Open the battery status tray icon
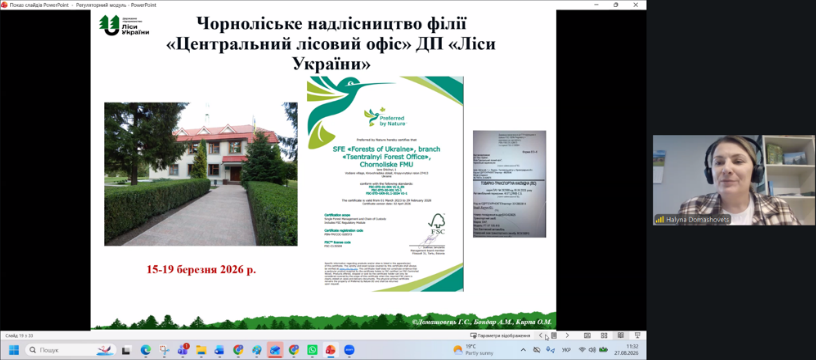This screenshot has height=360, width=816. [x=603, y=350]
